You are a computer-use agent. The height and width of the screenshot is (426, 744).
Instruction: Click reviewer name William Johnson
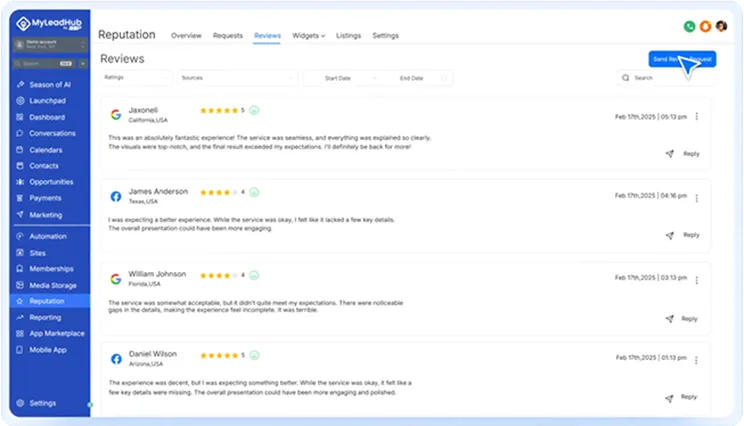[157, 274]
